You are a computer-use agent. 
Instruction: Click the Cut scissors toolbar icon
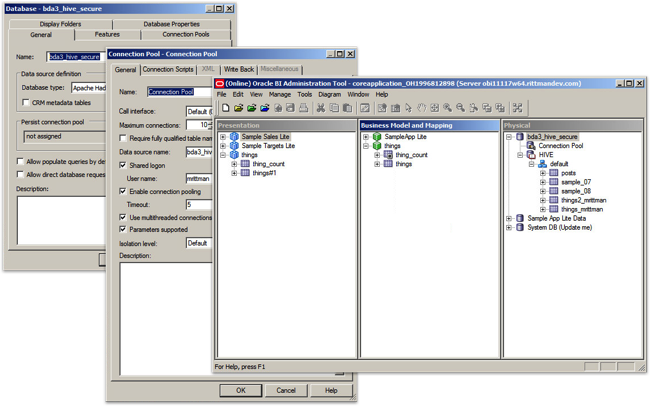(320, 108)
